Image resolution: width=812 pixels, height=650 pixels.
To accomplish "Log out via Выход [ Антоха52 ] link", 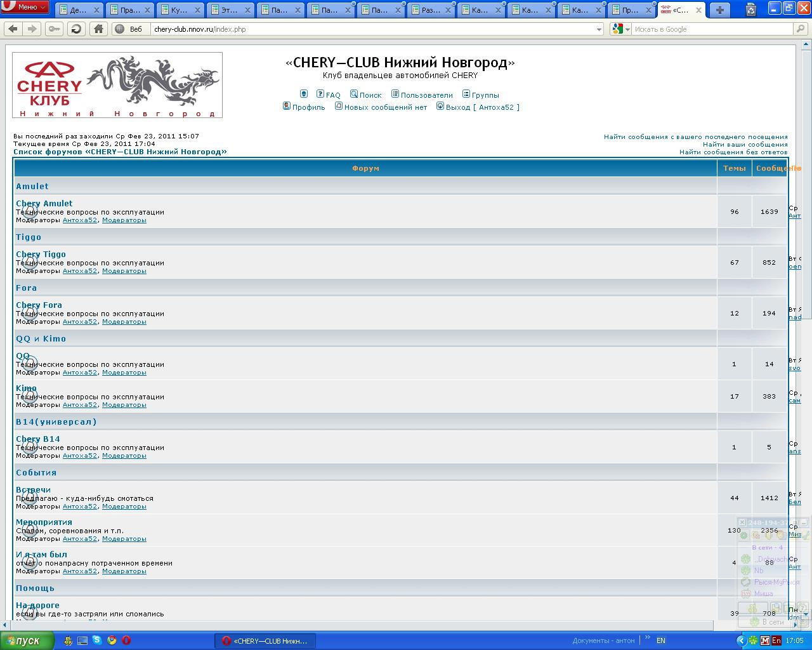I will coord(482,107).
